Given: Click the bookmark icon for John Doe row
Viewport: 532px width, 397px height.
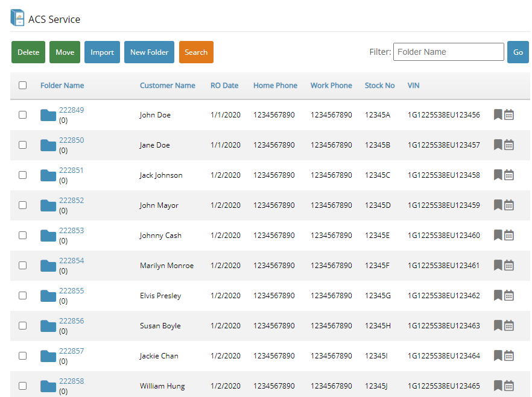Looking at the screenshot, I should pos(498,114).
